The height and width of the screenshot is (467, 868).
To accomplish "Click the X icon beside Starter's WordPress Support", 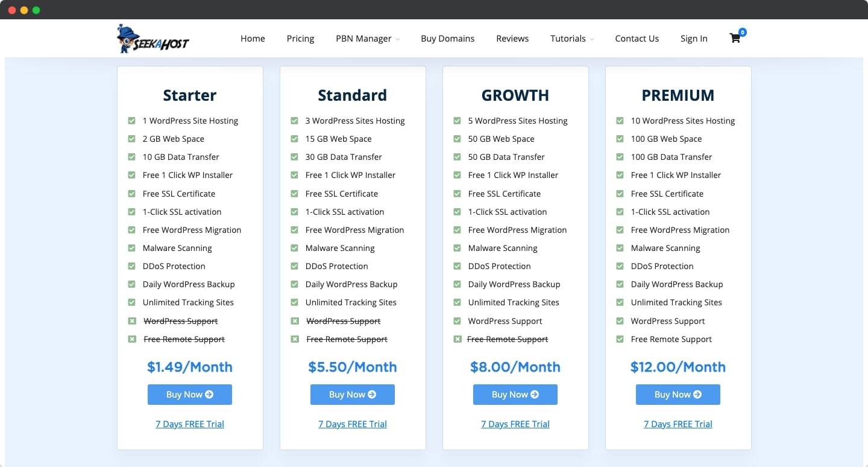I will [x=131, y=321].
